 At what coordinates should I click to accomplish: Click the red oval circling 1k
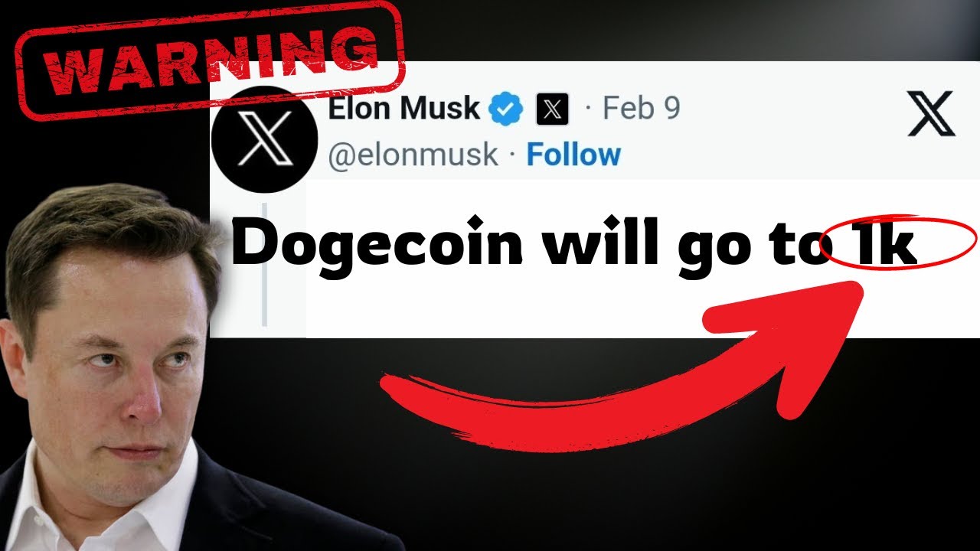click(897, 243)
